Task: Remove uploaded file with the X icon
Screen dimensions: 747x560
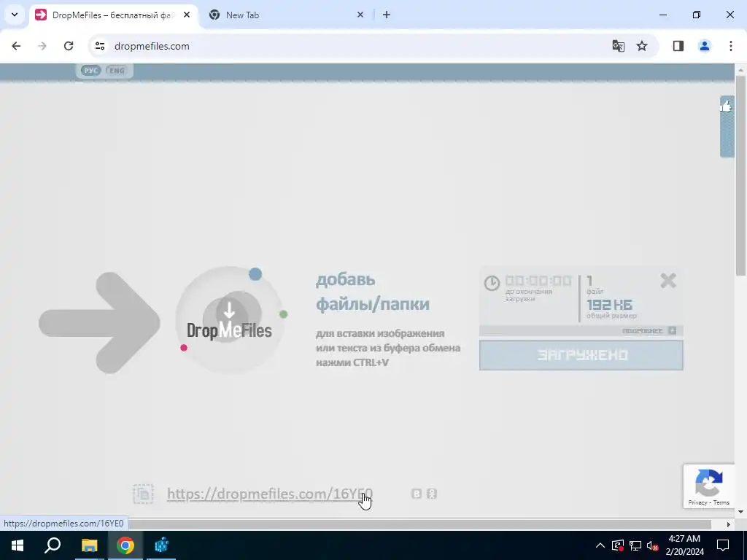Action: tap(668, 281)
